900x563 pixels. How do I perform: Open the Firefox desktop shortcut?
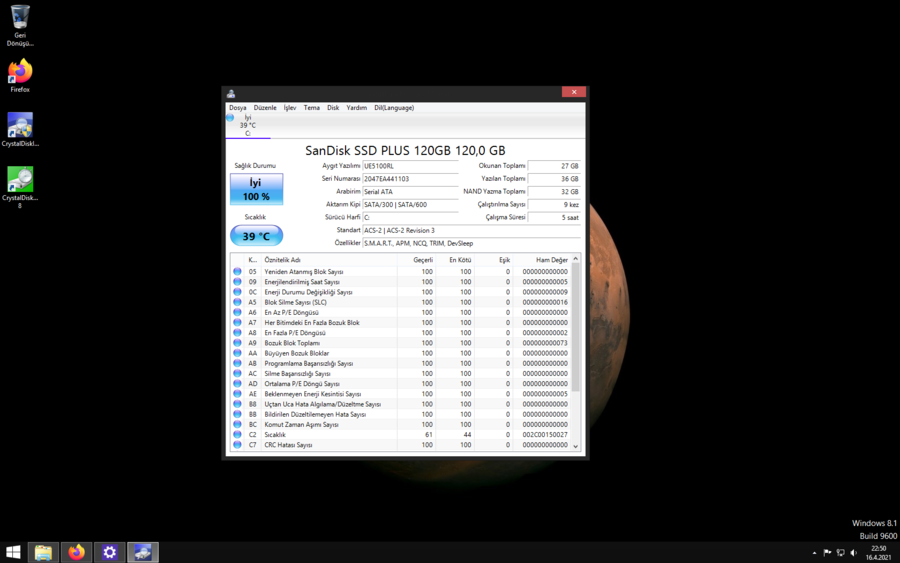coord(20,75)
